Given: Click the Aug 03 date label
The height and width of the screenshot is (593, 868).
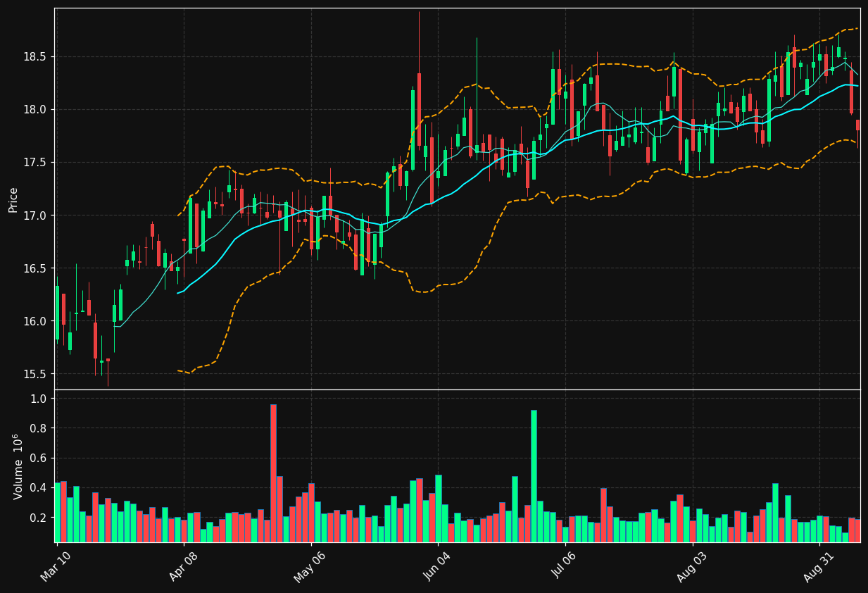Looking at the screenshot, I should click(691, 567).
